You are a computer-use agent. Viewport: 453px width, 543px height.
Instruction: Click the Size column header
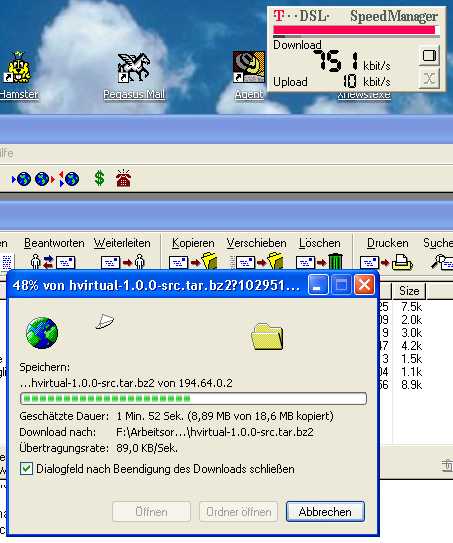coord(409,291)
